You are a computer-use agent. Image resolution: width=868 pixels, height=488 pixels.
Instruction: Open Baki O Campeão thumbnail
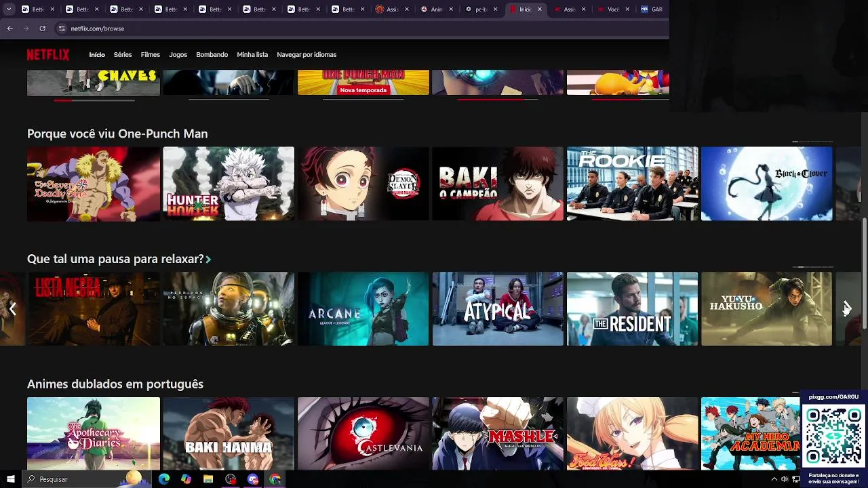[x=498, y=184]
